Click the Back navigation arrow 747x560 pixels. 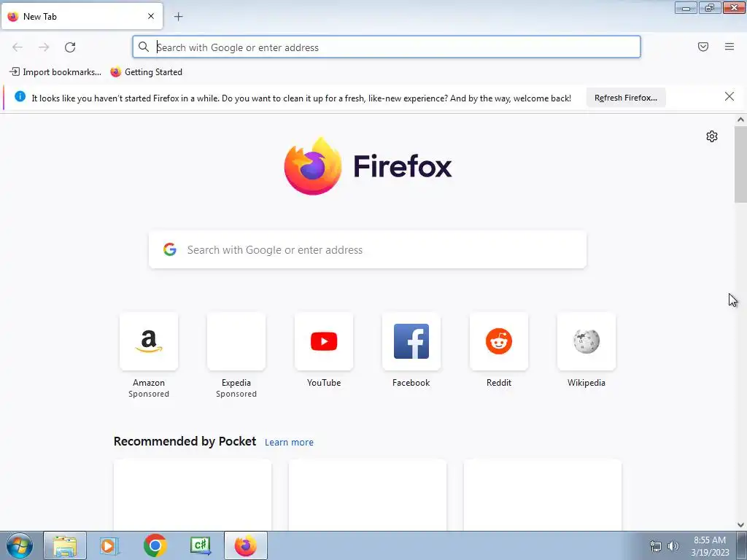tap(18, 47)
